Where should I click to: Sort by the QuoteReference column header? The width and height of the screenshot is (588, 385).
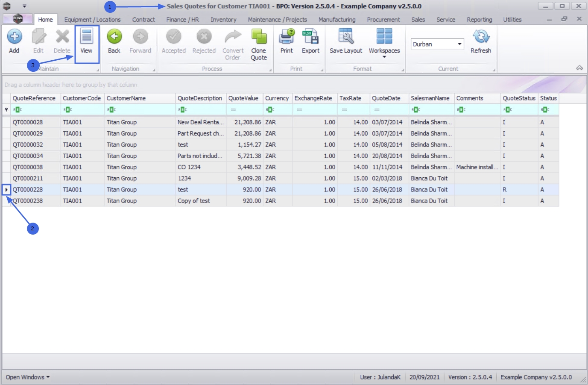pyautogui.click(x=35, y=98)
